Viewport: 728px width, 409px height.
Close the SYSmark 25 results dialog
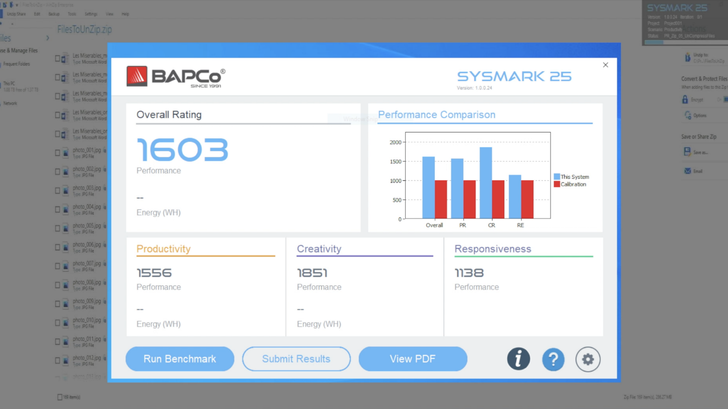tap(605, 65)
